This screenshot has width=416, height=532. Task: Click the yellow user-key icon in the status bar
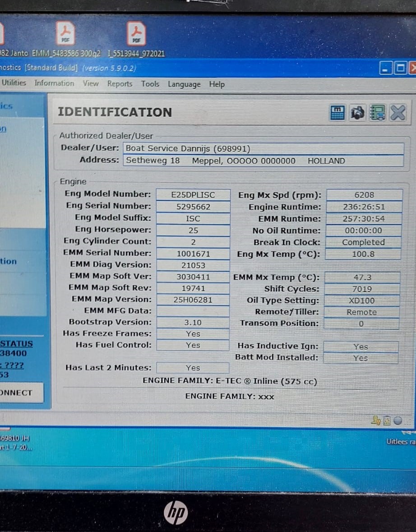376,421
